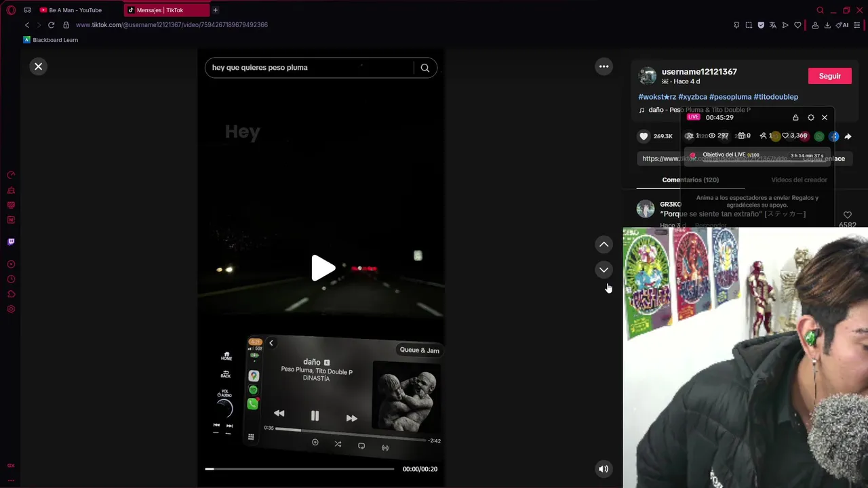Open Blackboard Learn bookmark
868x488 pixels.
click(x=51, y=40)
